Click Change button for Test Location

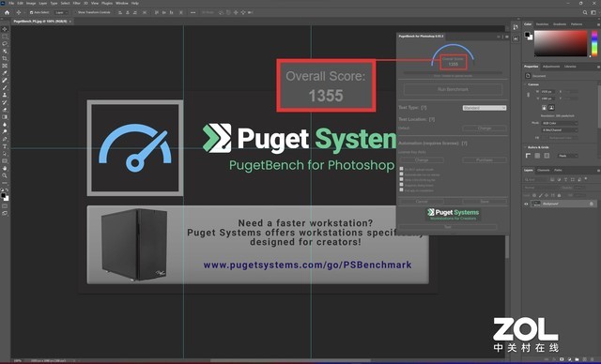tap(485, 128)
